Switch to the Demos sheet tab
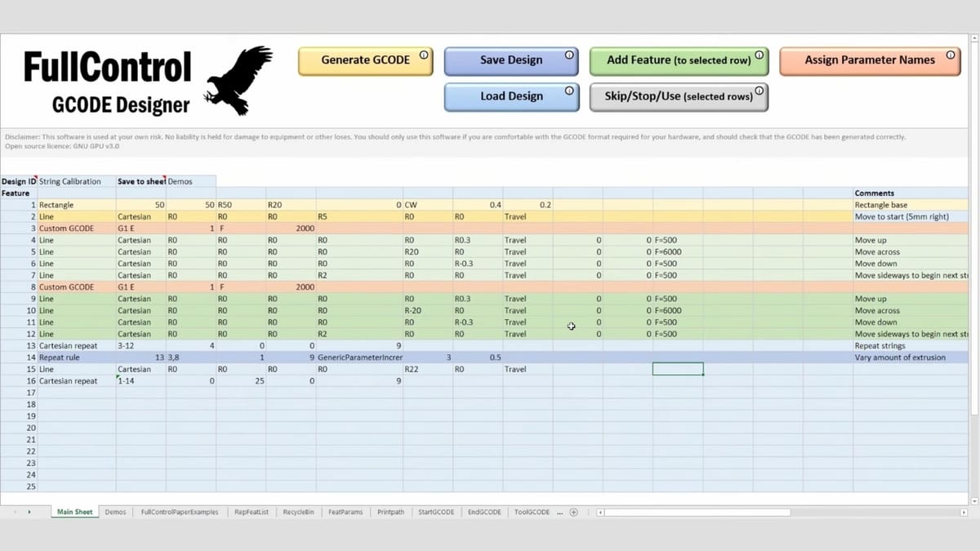This screenshot has height=551, width=980. (x=115, y=513)
